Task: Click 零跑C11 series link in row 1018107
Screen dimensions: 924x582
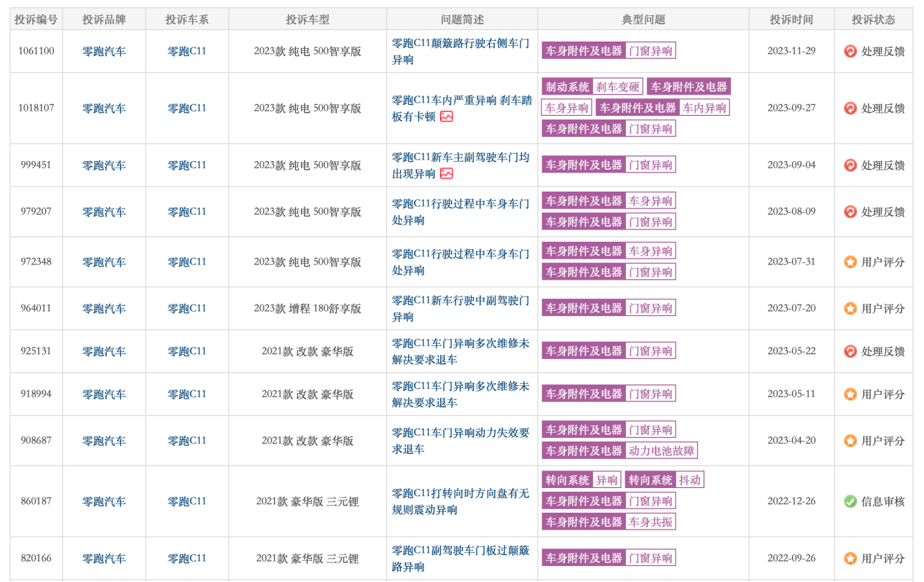Action: click(187, 108)
